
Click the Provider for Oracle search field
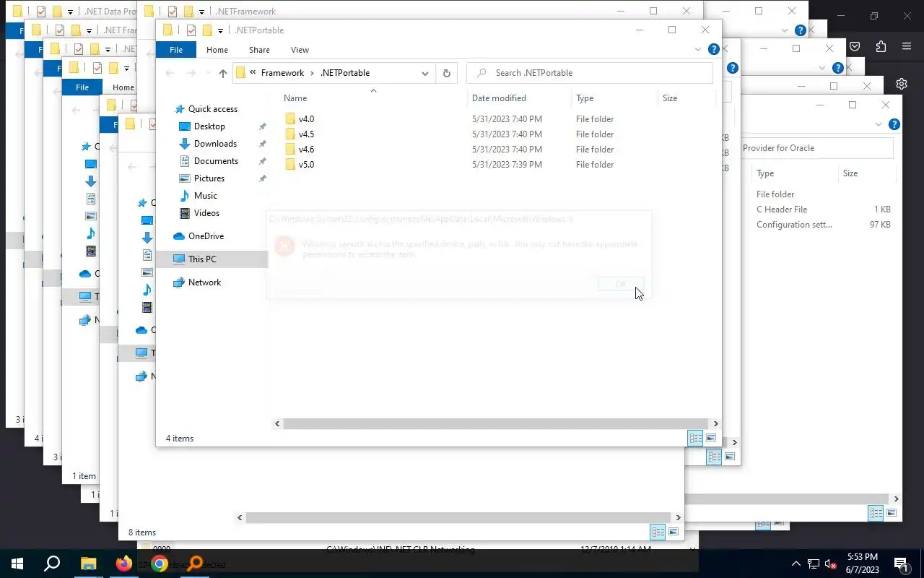pos(818,148)
